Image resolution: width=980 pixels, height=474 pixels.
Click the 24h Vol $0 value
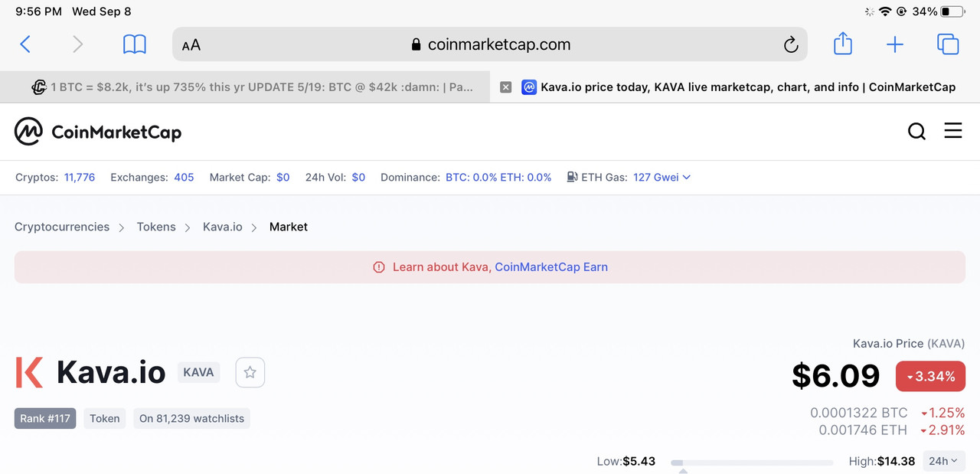coord(358,177)
